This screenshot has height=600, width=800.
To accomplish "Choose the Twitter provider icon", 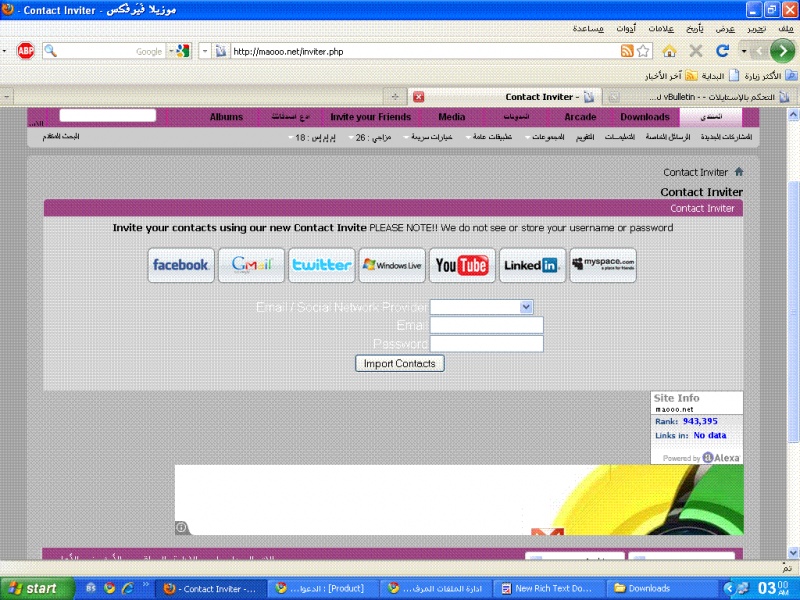I will tap(321, 265).
